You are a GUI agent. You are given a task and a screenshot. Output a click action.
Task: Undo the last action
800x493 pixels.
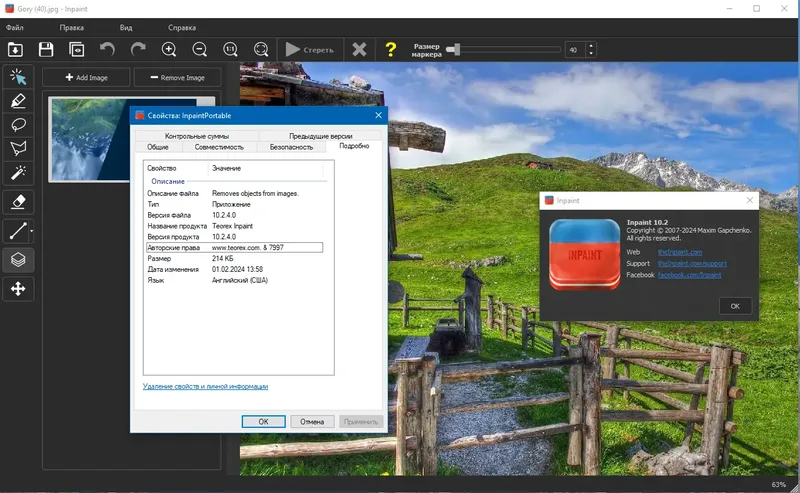[x=107, y=50]
